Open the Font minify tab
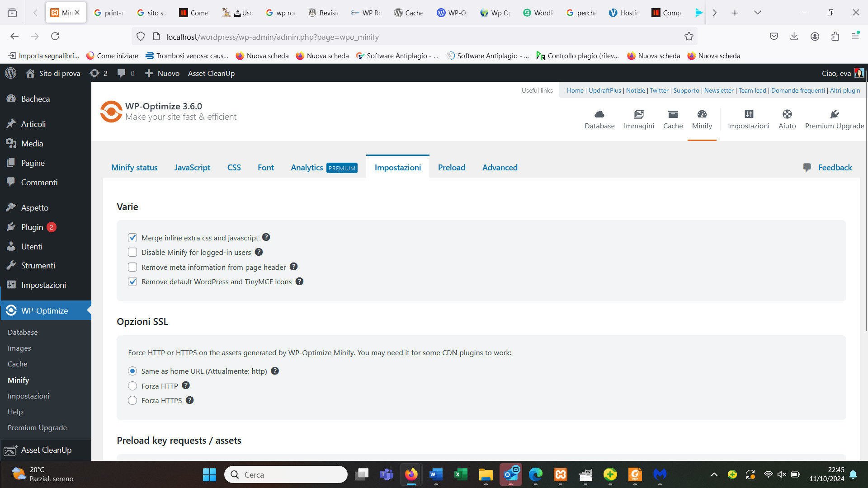This screenshot has height=488, width=868. pyautogui.click(x=265, y=168)
